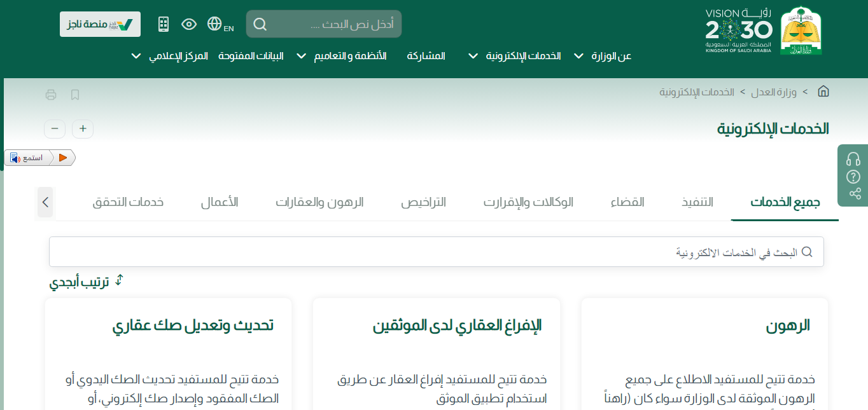Image resolution: width=868 pixels, height=410 pixels.
Task: Switch to the التنفيذ services tab
Action: [x=697, y=203]
